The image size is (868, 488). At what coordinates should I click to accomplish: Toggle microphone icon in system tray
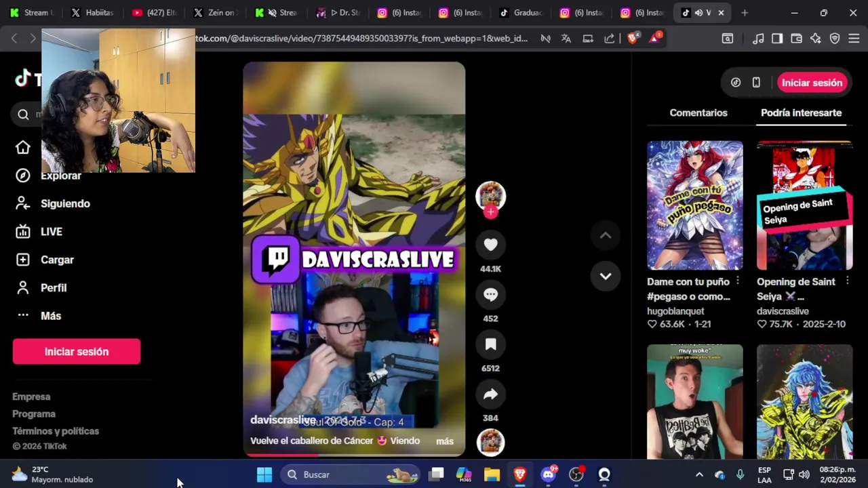740,474
